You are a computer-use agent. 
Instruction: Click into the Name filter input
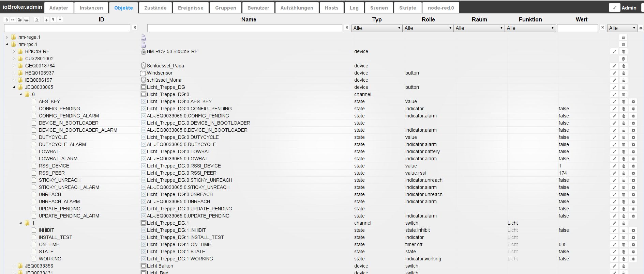tap(244, 28)
